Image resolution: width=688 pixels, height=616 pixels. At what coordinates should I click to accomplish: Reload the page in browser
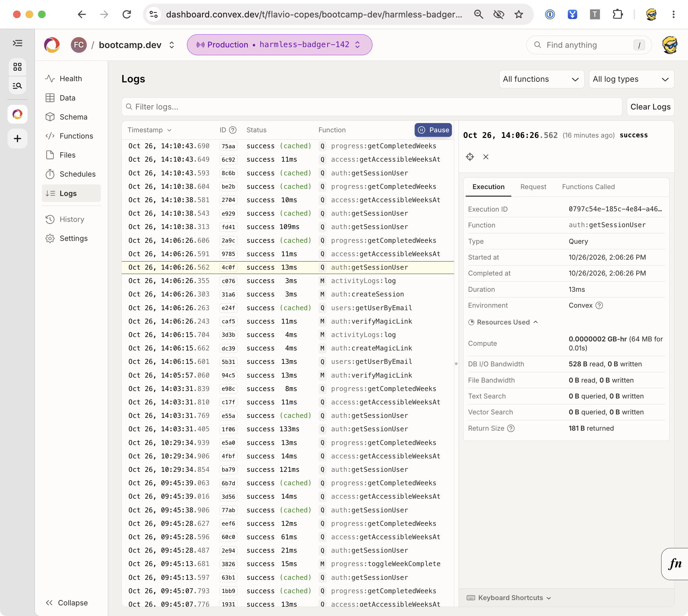coord(127,14)
